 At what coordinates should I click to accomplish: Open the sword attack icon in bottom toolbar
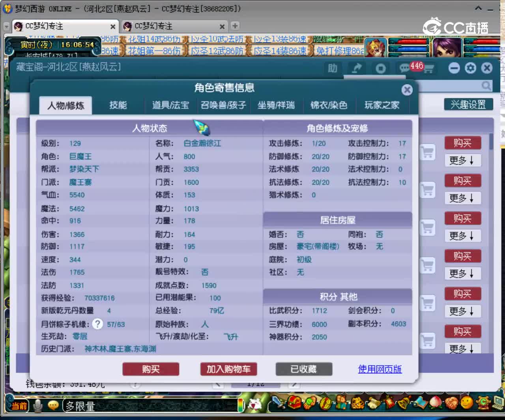tap(279, 403)
